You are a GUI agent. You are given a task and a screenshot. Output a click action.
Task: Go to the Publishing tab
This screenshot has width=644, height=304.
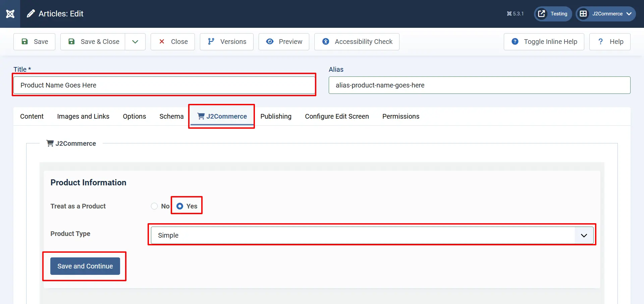pyautogui.click(x=276, y=116)
